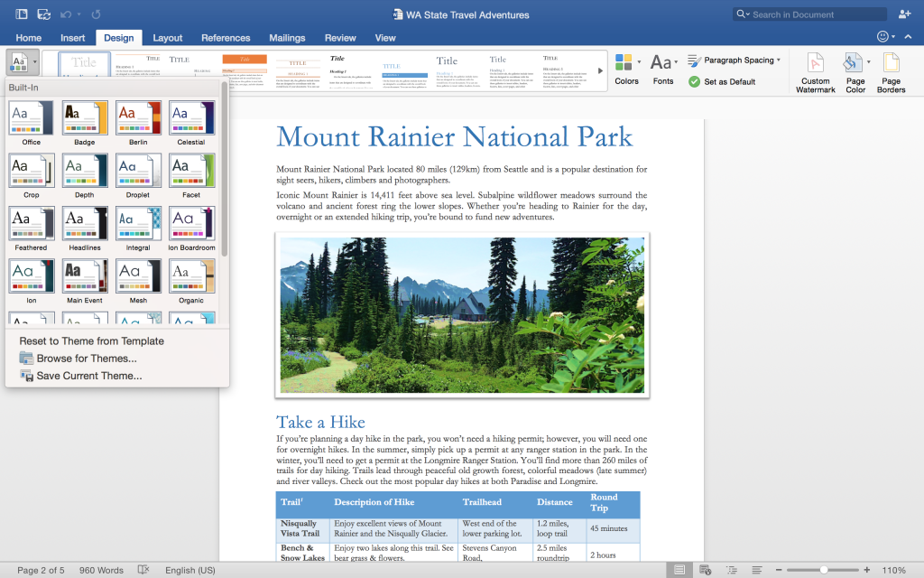The height and width of the screenshot is (578, 924).
Task: Open the Custom Watermark dialog
Action: coord(814,70)
